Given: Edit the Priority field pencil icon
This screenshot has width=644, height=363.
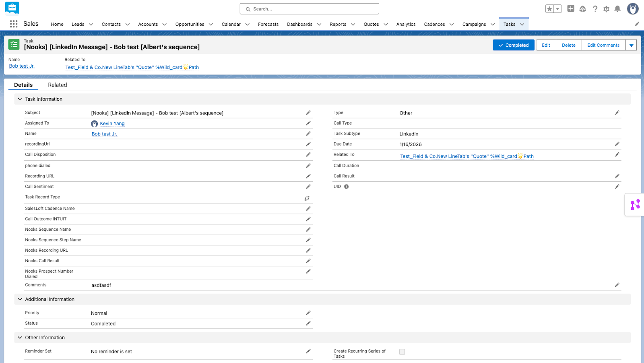Looking at the screenshot, I should click(308, 313).
